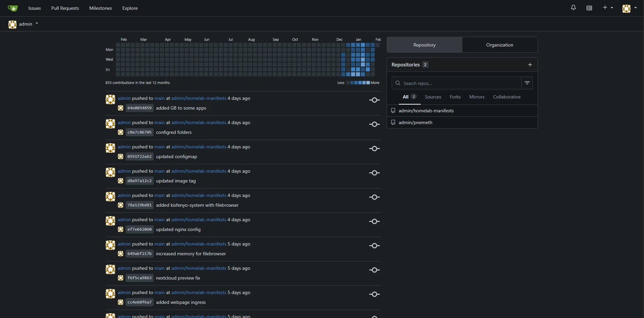This screenshot has width=644, height=318.
Task: Click the search magnifier in the repo search box
Action: (398, 83)
